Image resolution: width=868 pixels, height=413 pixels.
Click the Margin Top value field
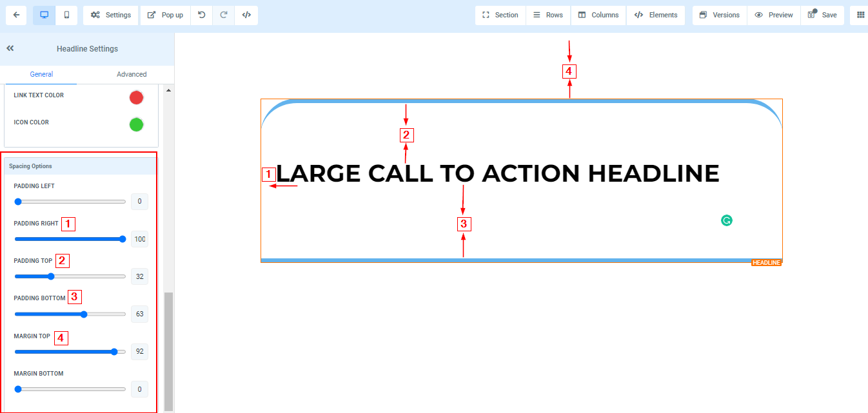(139, 352)
